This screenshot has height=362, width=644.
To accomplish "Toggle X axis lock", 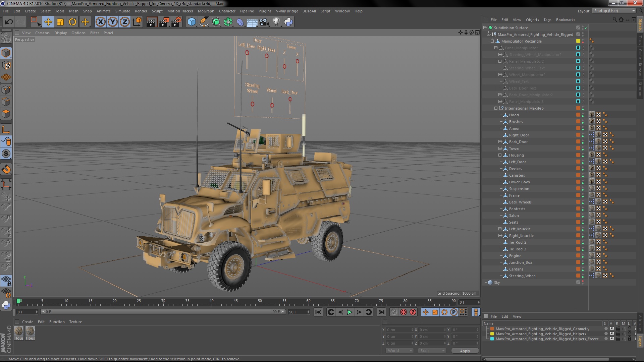I will point(100,22).
